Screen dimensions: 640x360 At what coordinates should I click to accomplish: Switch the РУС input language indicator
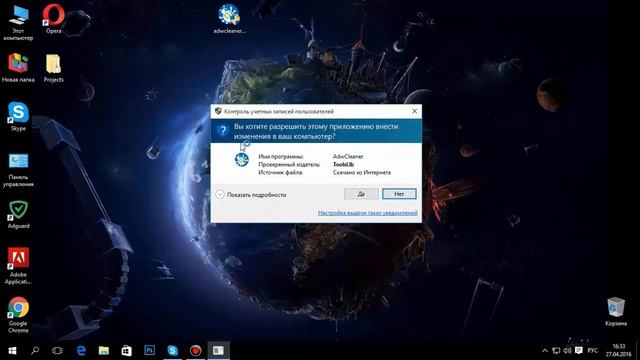(x=593, y=351)
